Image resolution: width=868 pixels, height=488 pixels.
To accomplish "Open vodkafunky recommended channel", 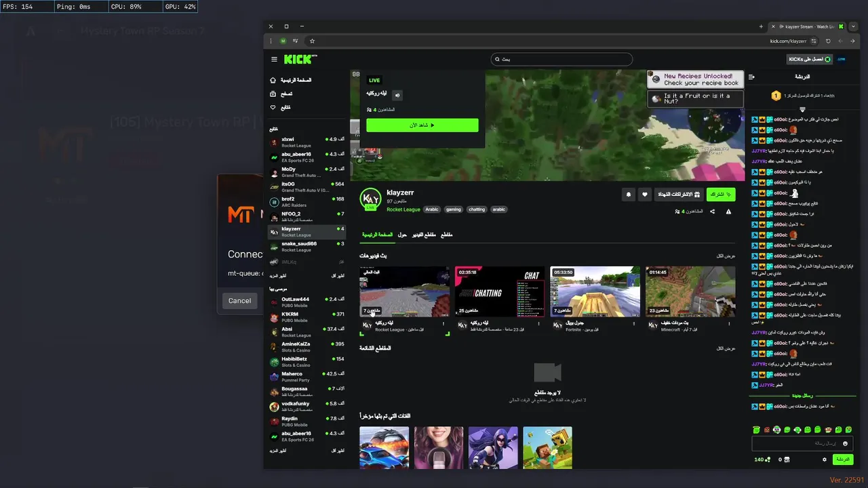I will pyautogui.click(x=307, y=406).
